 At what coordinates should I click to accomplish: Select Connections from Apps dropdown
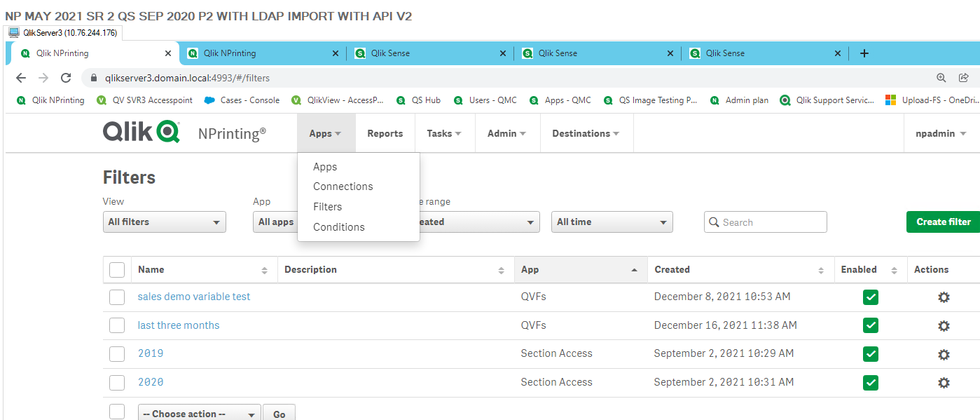343,187
